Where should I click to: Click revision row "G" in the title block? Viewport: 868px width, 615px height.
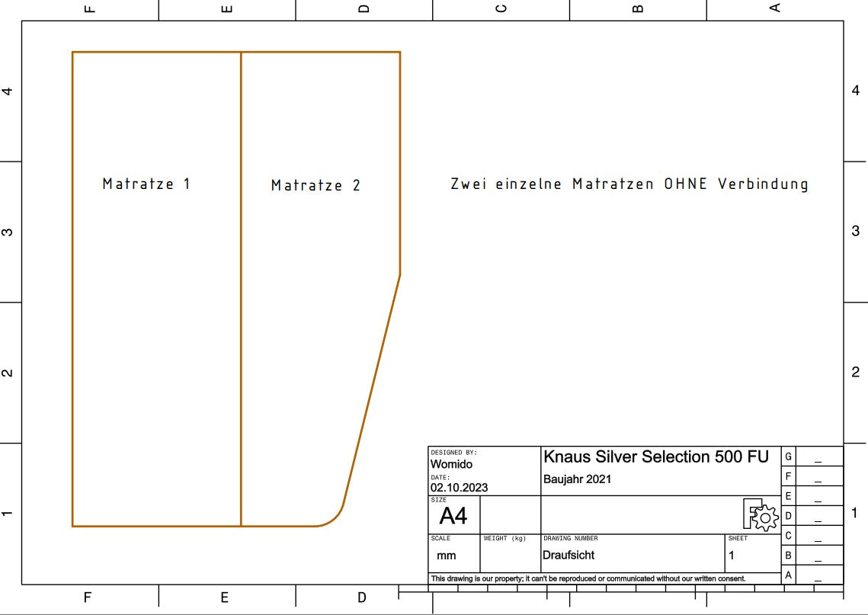[789, 456]
